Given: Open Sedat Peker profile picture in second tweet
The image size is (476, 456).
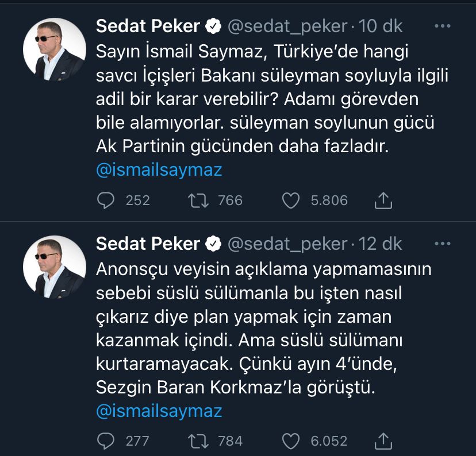Looking at the screenshot, I should [55, 267].
